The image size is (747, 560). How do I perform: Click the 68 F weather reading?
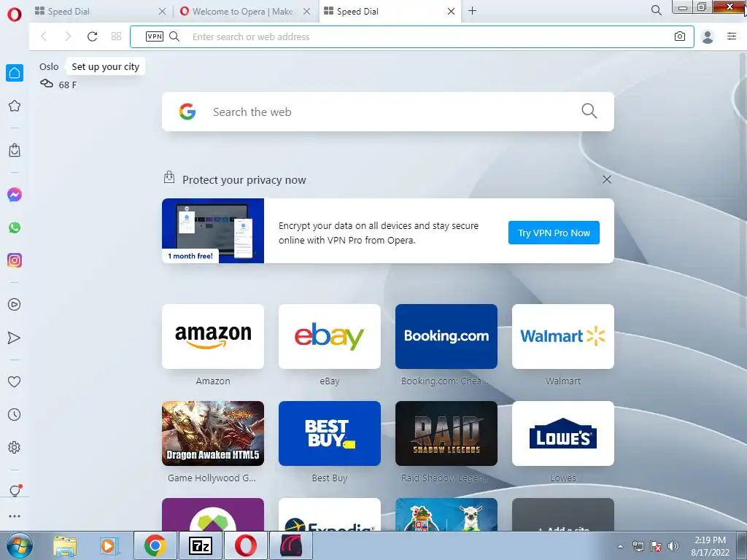pos(67,85)
